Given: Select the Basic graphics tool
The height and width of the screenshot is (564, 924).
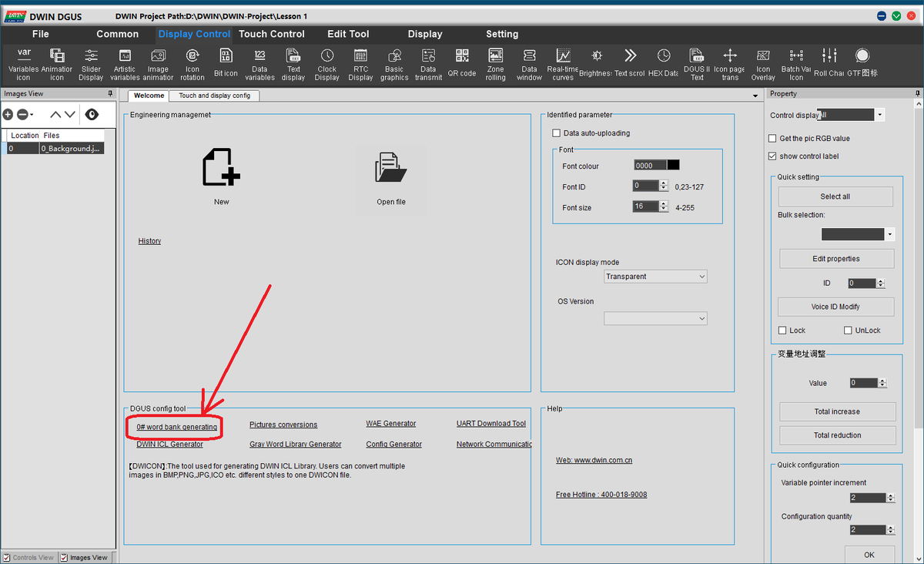Looking at the screenshot, I should (394, 63).
